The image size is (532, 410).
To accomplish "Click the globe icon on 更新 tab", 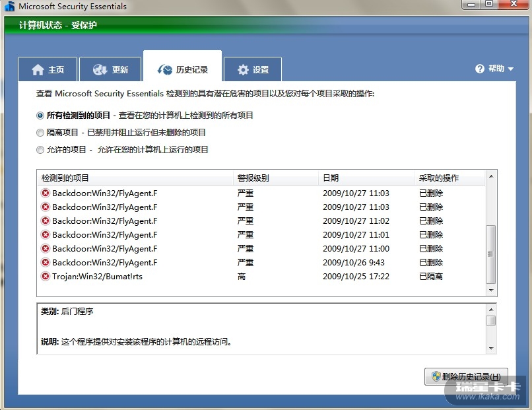I will [x=100, y=69].
